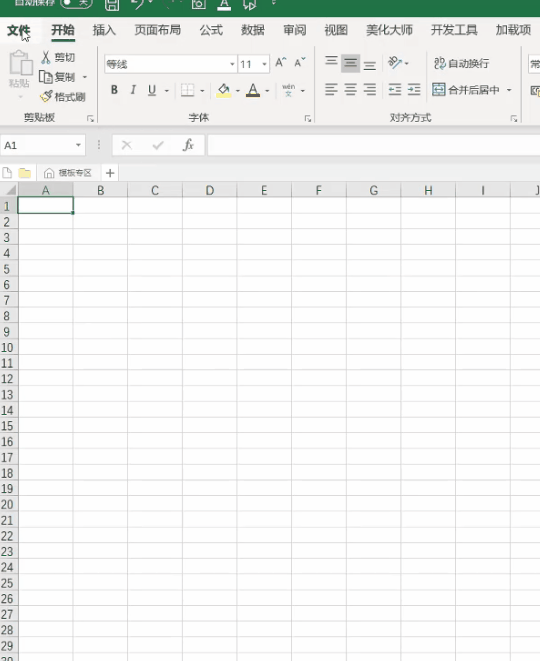540x661 pixels.
Task: Click the Insert Function fx icon
Action: (188, 145)
